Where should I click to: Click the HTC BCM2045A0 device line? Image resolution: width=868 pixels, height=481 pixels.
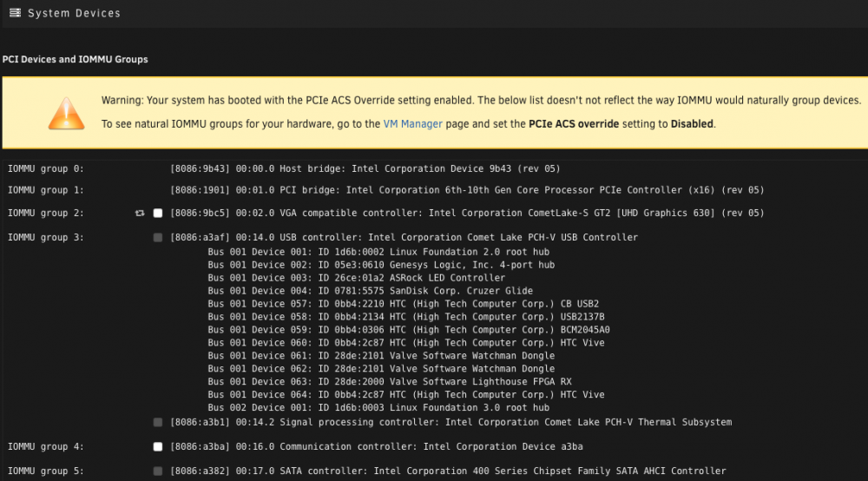coord(409,330)
